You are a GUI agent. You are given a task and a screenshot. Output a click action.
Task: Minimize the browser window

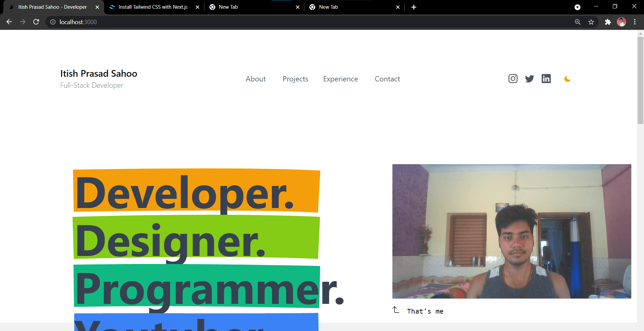pos(596,6)
